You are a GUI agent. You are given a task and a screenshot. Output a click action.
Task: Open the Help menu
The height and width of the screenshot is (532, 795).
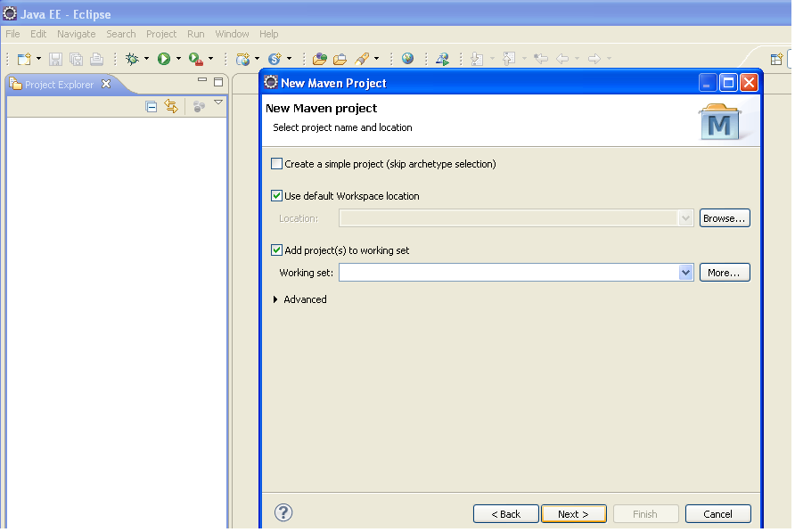pos(269,34)
